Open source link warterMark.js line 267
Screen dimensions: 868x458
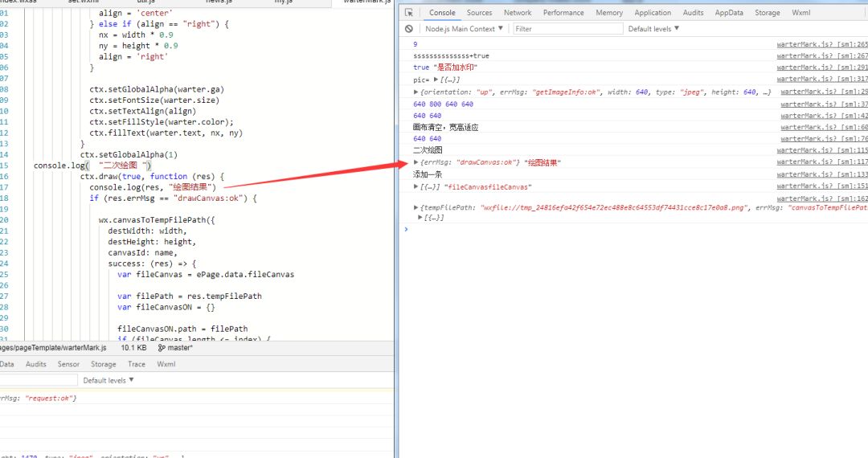(x=822, y=56)
